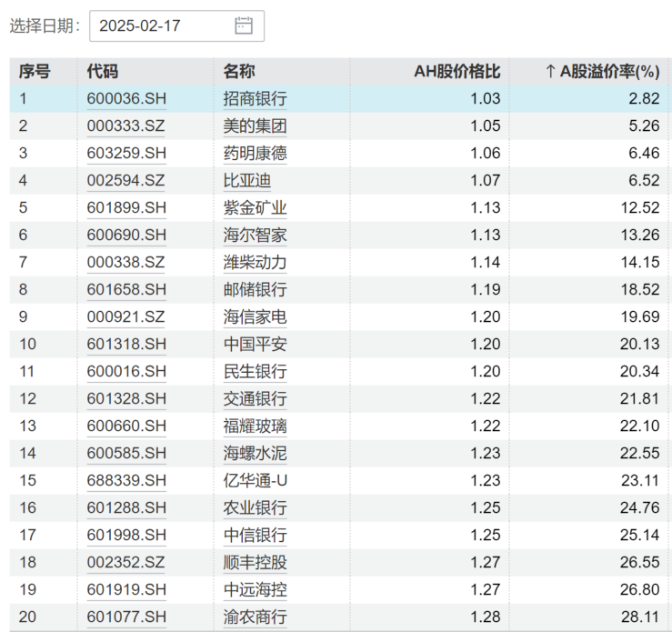This screenshot has height=632, width=672.
Task: Open stock code 000333.SZ
Action: coord(126,126)
